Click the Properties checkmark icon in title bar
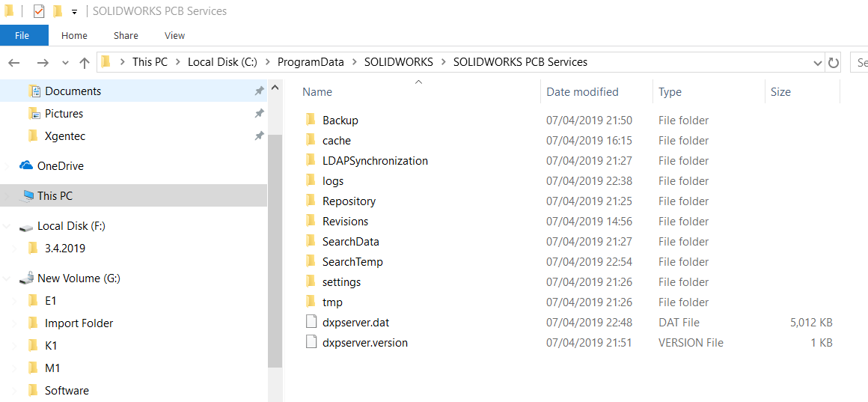The image size is (868, 402). tap(39, 11)
